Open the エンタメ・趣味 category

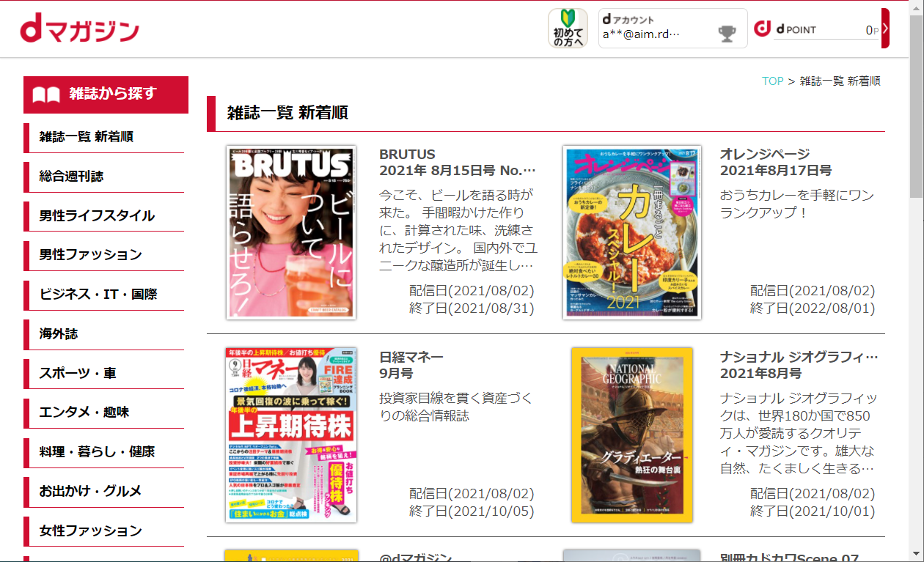coord(82,413)
